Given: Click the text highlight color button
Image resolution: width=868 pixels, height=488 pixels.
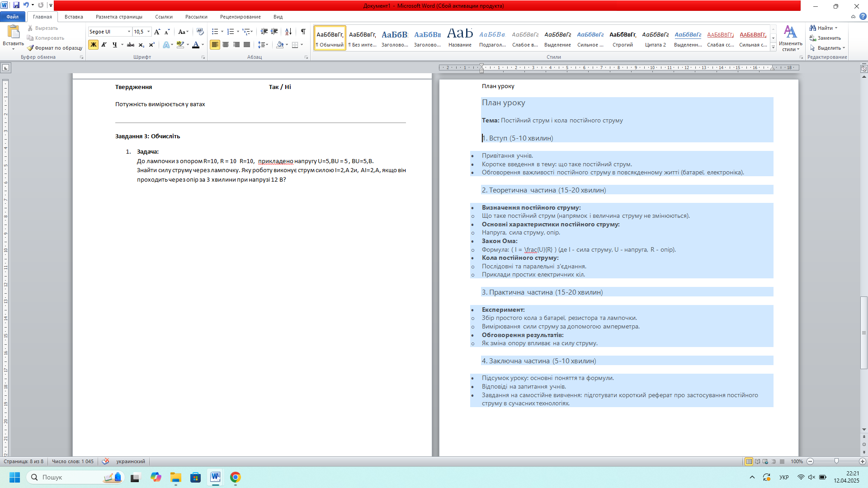Looking at the screenshot, I should [180, 45].
